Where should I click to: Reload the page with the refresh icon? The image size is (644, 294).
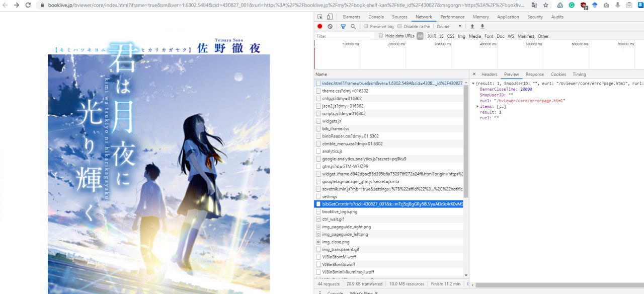(x=28, y=5)
